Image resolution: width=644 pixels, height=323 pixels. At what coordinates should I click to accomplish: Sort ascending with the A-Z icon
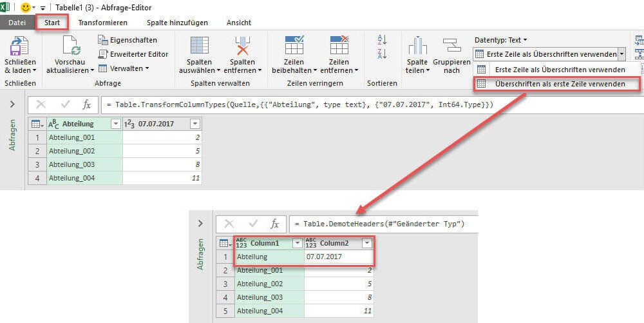[382, 40]
